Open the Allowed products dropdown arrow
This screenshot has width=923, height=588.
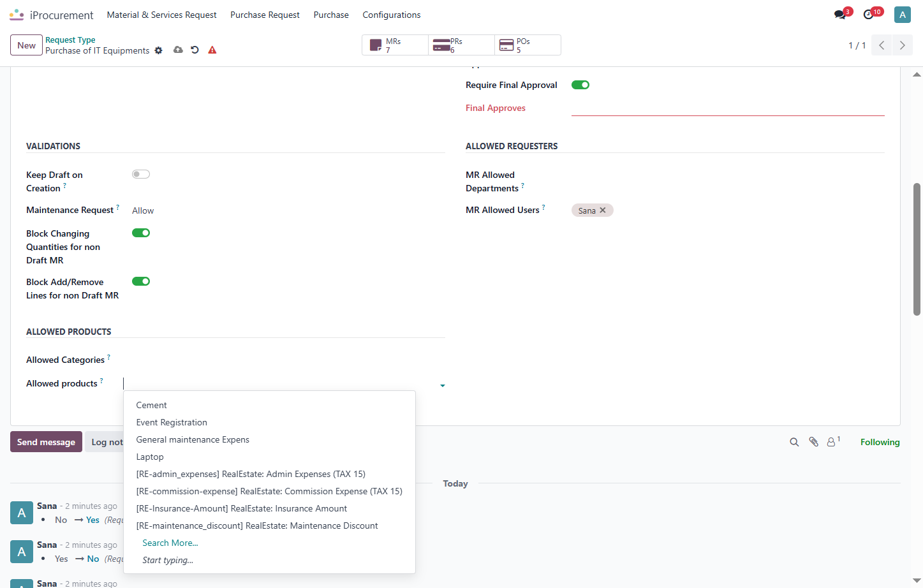coord(443,385)
